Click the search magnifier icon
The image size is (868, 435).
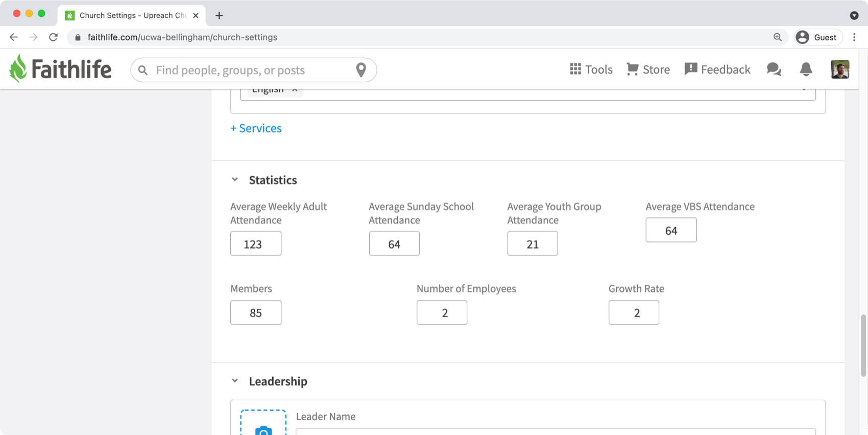143,70
